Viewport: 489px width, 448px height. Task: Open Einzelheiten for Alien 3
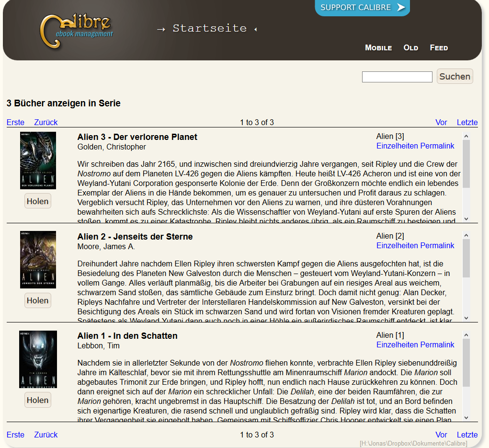coord(397,146)
